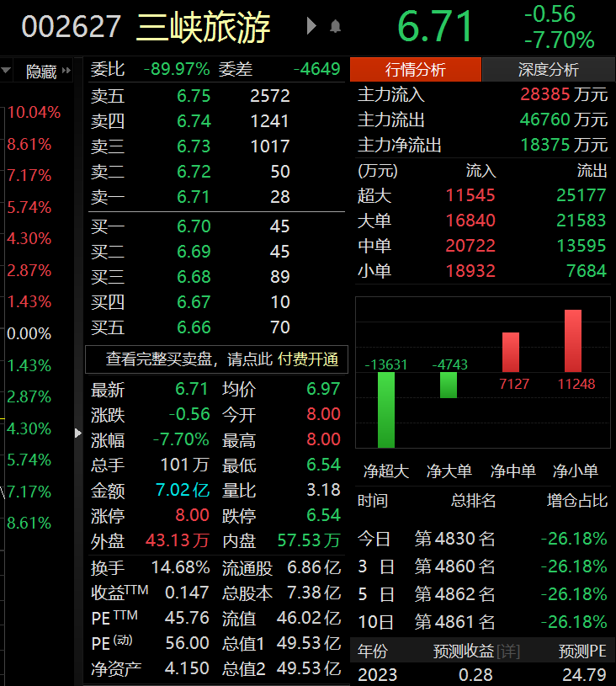This screenshot has height=686, width=616.
Task: Click the play arrow next to 三峡旅游
Action: click(x=311, y=26)
